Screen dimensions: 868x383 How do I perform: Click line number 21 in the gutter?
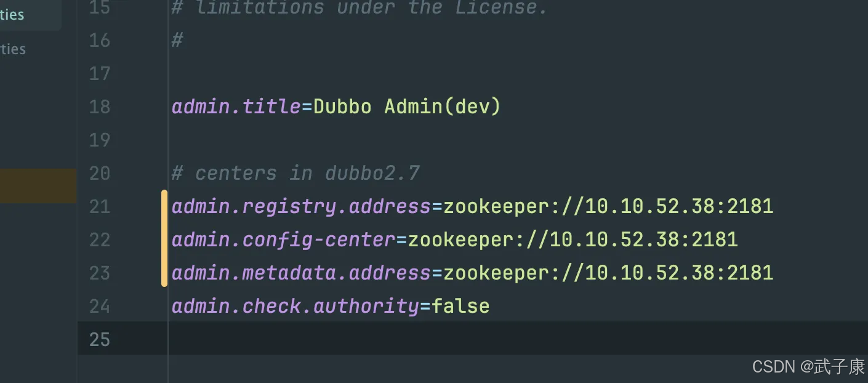(99, 206)
